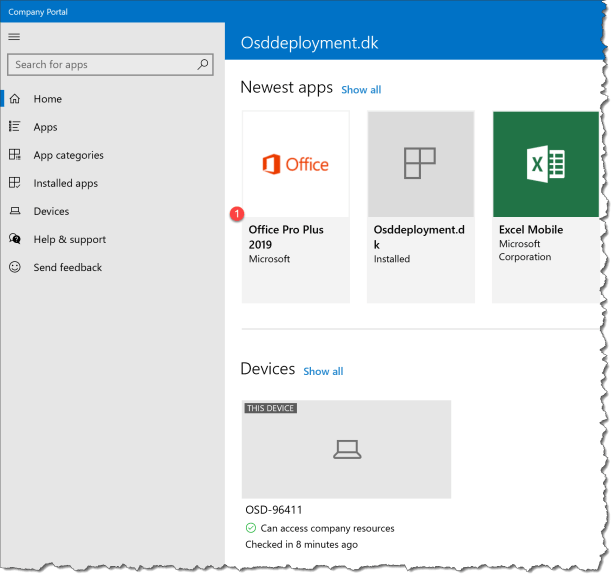The width and height of the screenshot is (616, 579).
Task: Click the Help & support chat icon
Action: [x=15, y=239]
